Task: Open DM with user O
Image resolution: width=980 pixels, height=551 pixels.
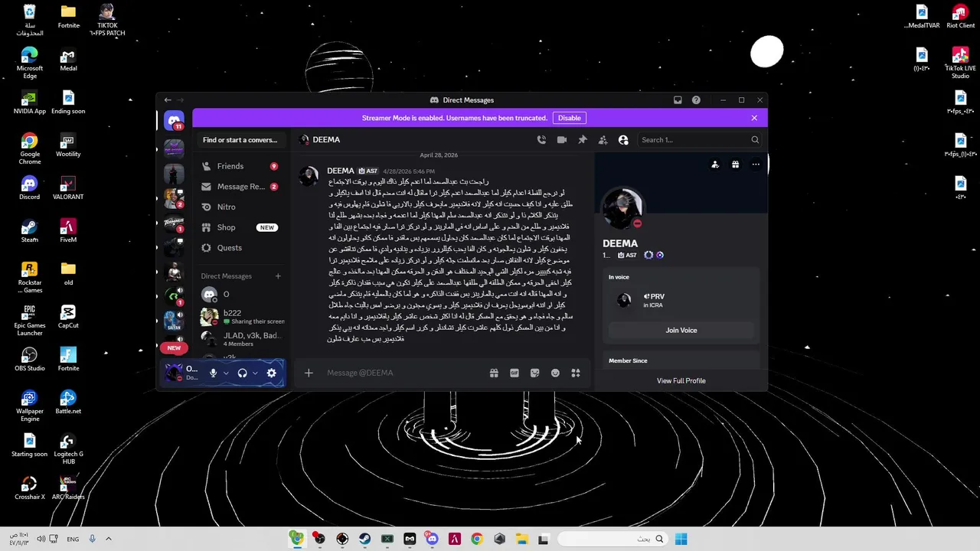Action: pyautogui.click(x=240, y=295)
